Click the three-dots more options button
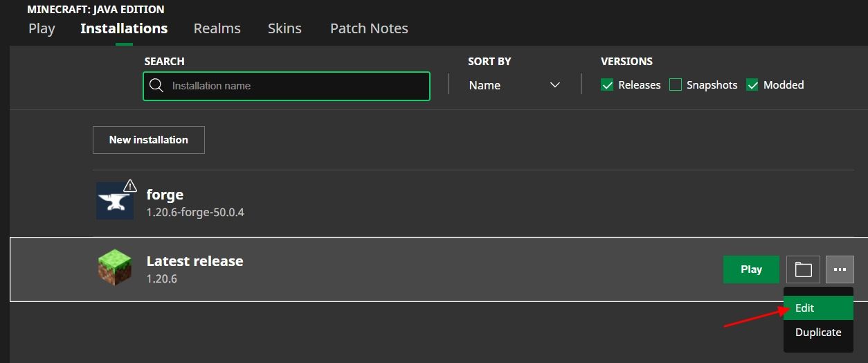This screenshot has width=868, height=363. coord(840,269)
